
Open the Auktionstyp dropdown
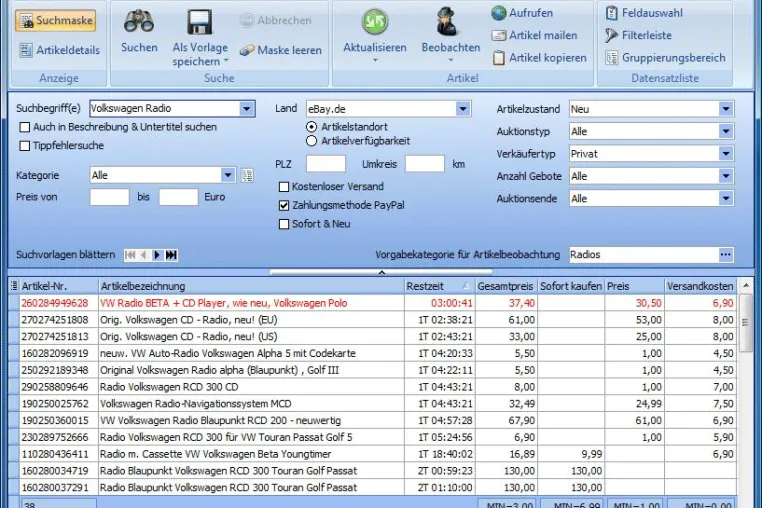[x=726, y=131]
